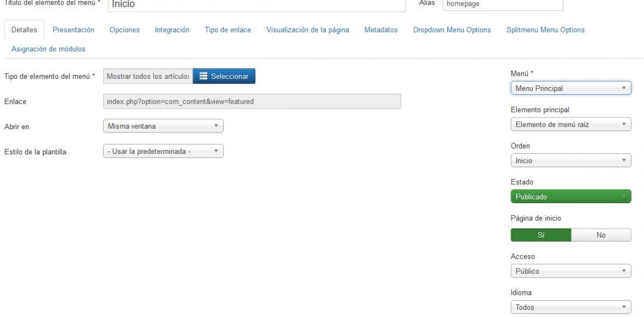Open the Menú dropdown showing Menu Principal
Viewport: 644px width, 317px height.
pyautogui.click(x=571, y=88)
